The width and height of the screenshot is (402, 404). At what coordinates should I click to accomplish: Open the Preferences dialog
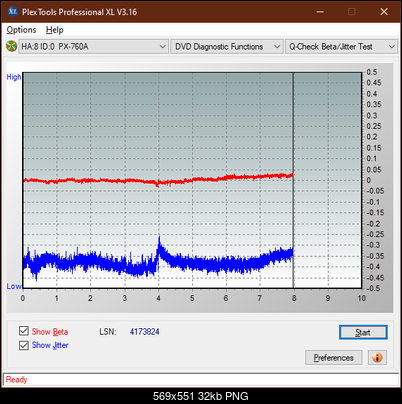tap(334, 358)
